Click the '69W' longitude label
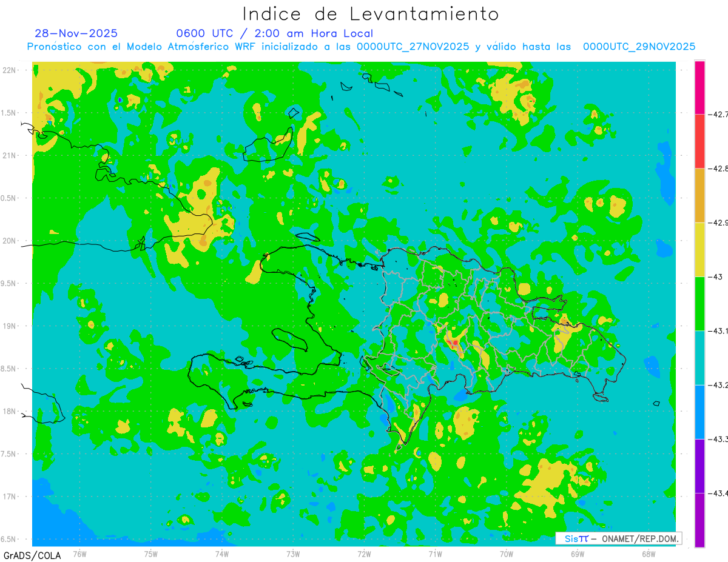728x562 pixels. (578, 553)
